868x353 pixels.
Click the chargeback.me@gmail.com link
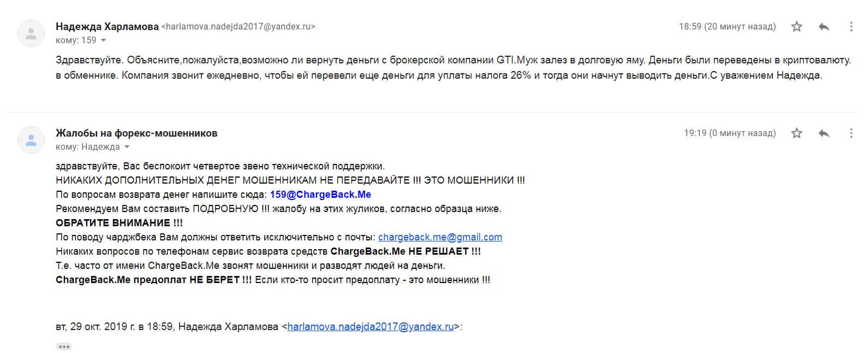[440, 237]
